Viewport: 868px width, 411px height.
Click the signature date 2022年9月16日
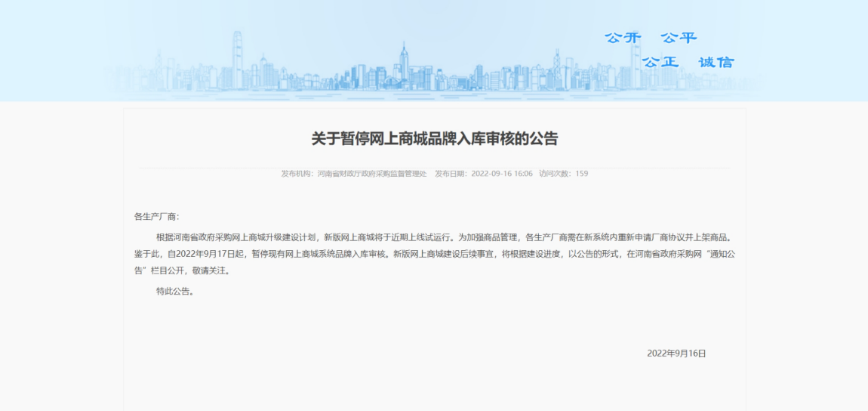tap(676, 354)
